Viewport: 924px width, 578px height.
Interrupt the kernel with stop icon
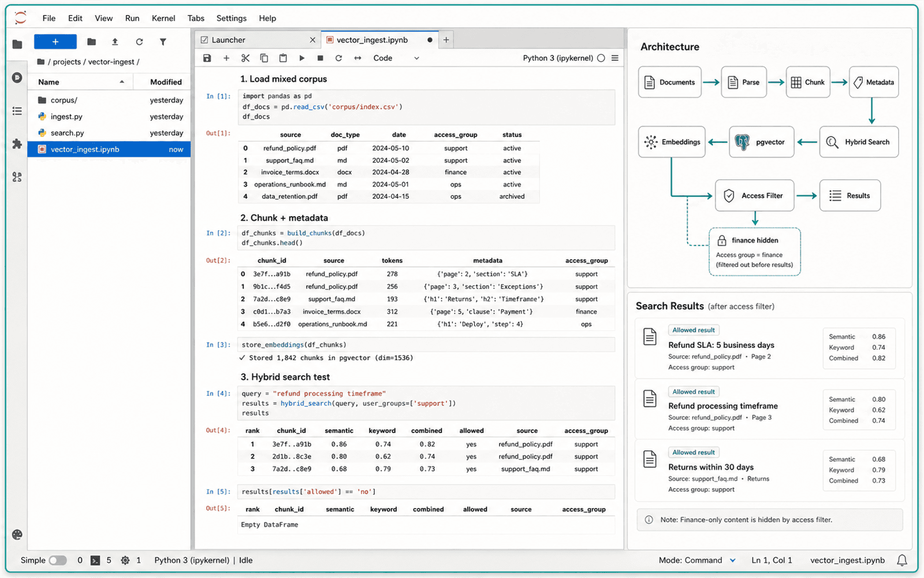point(320,58)
